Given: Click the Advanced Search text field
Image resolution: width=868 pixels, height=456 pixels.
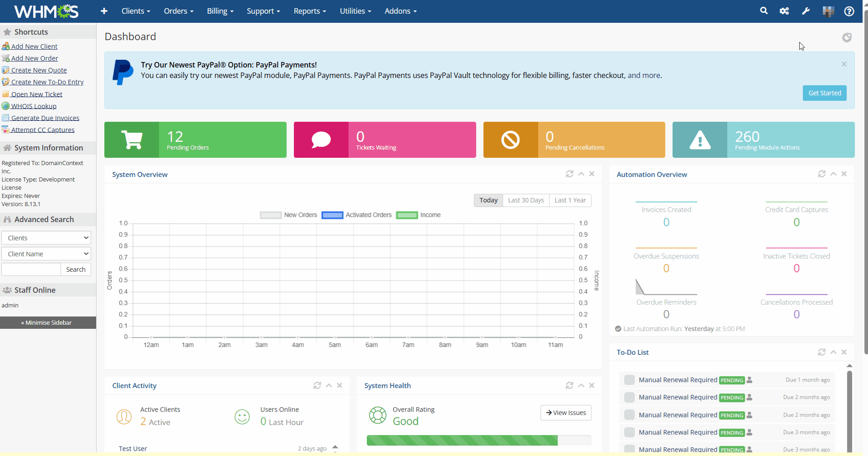Looking at the screenshot, I should (x=31, y=269).
